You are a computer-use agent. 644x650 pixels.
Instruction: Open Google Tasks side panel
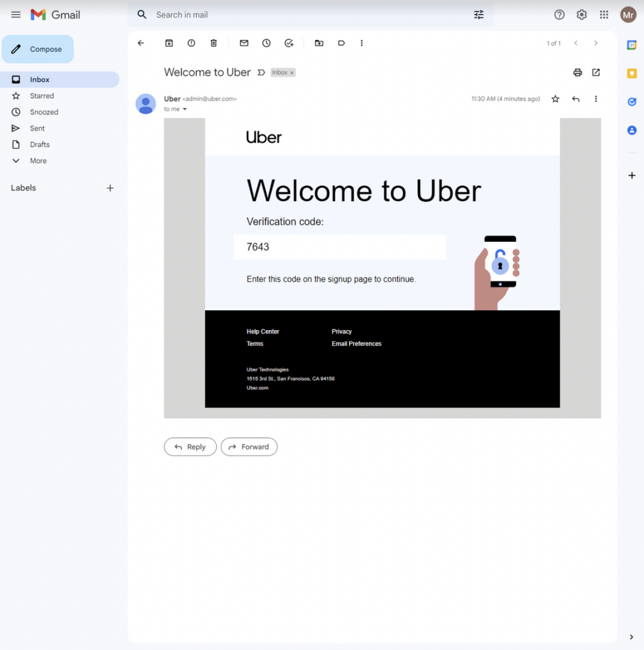pyautogui.click(x=631, y=102)
